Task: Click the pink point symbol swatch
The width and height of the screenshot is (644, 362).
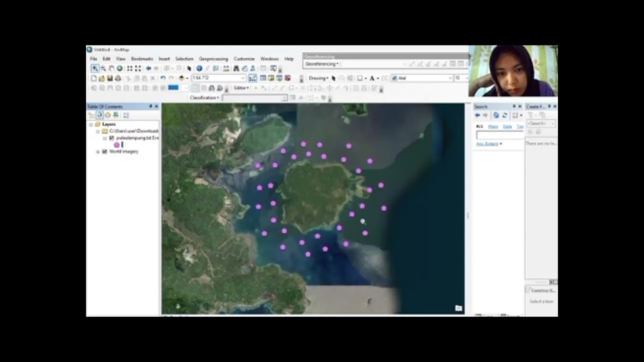Action: (x=117, y=145)
